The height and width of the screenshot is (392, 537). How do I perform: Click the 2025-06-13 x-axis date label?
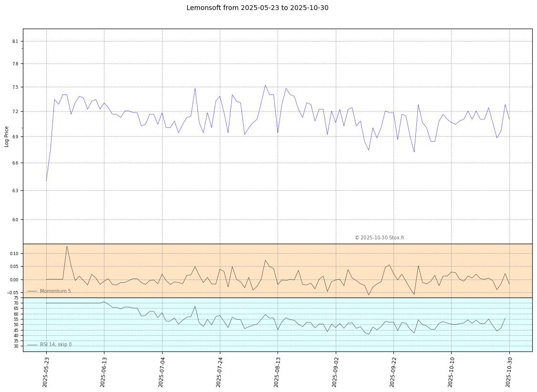pos(103,371)
